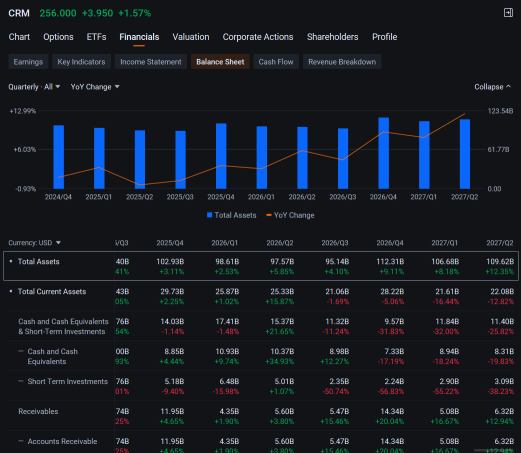Toggle Total Assets legend swatch
The image size is (521, 453).
[x=209, y=215]
